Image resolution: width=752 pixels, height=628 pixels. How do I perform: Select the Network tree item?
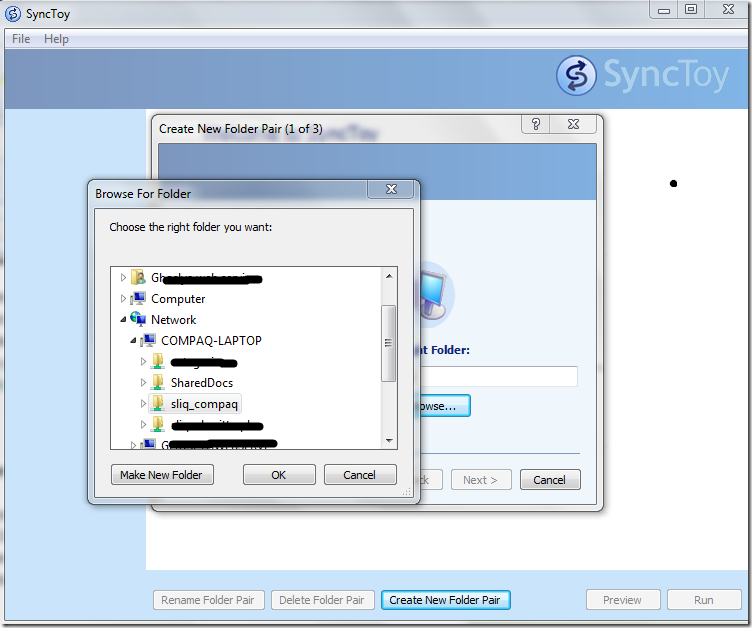click(174, 320)
